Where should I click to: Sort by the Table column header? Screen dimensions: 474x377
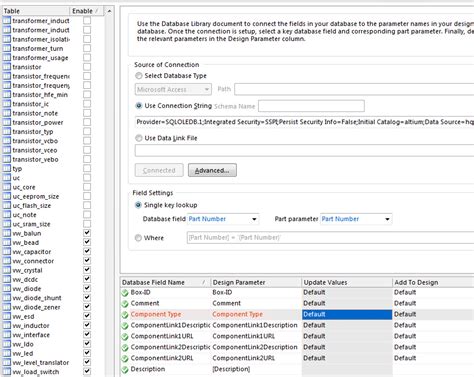point(35,11)
